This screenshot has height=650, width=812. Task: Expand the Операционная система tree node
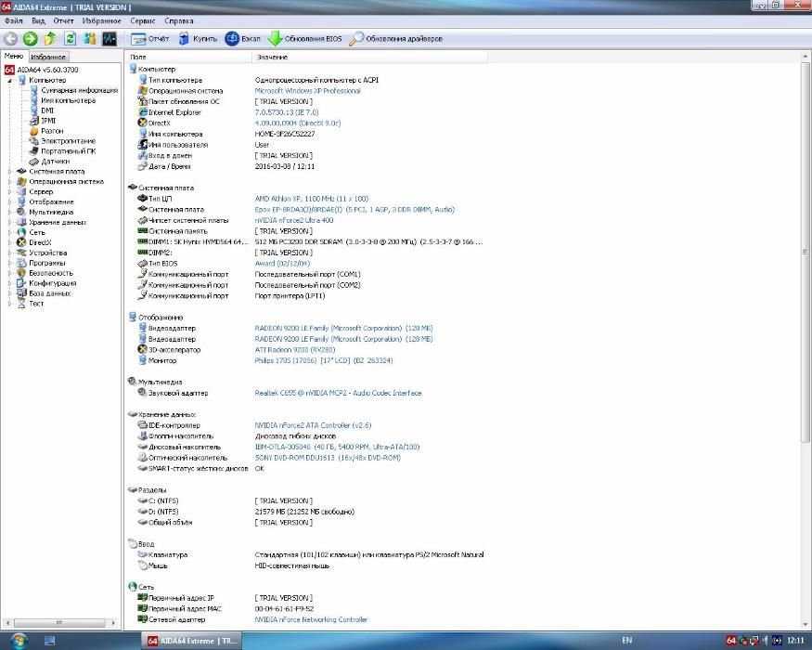click(x=9, y=182)
